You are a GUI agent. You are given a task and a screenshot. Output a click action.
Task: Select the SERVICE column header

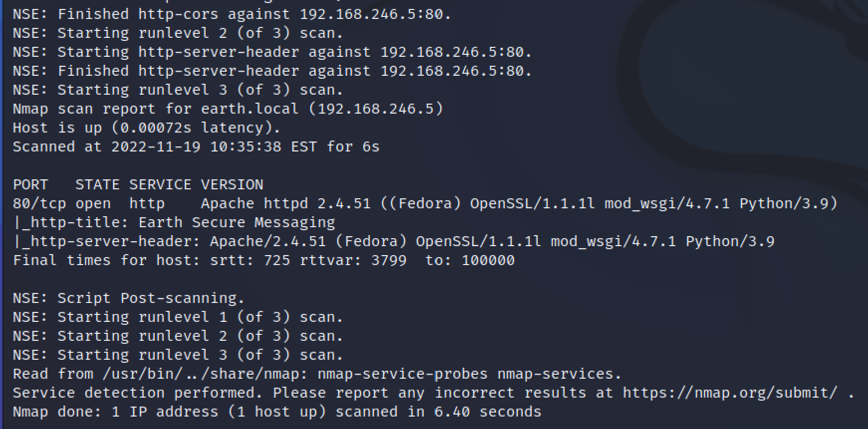click(160, 184)
